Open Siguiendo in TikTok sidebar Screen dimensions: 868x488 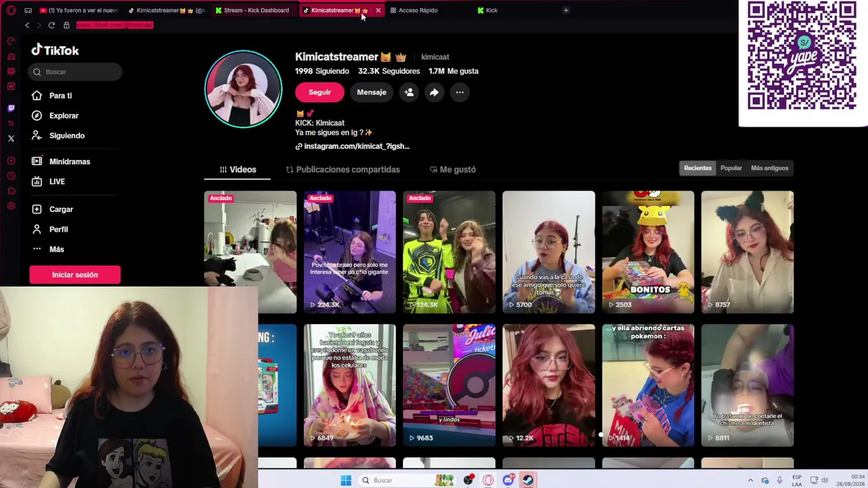tap(66, 136)
